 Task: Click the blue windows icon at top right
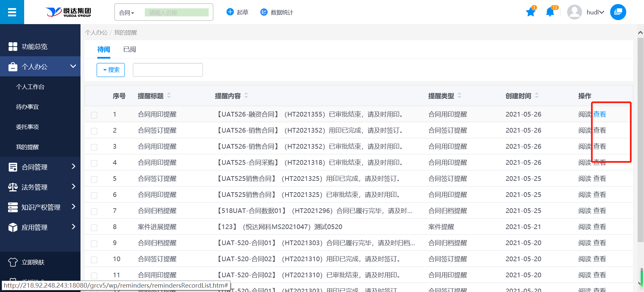point(618,12)
